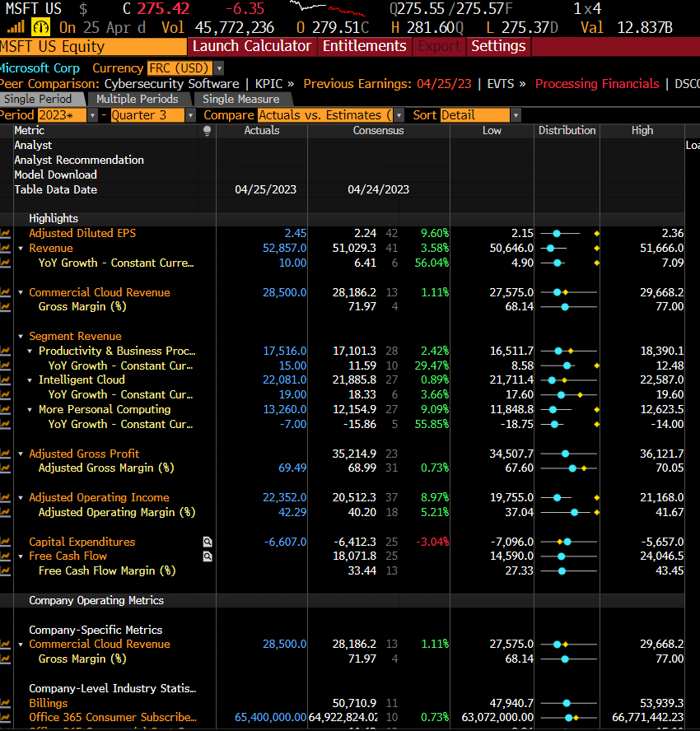Image resolution: width=700 pixels, height=731 pixels.
Task: Click the MSFT US Equity security field
Action: tap(93, 47)
